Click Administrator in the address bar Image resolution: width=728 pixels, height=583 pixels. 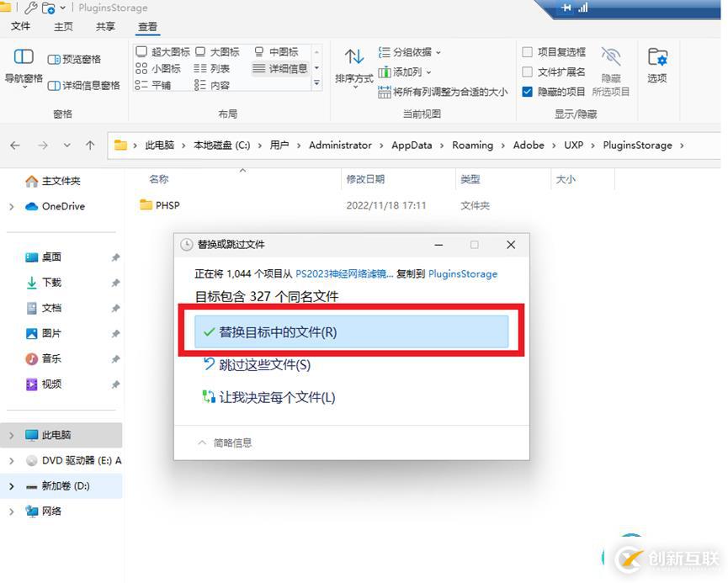(x=340, y=146)
